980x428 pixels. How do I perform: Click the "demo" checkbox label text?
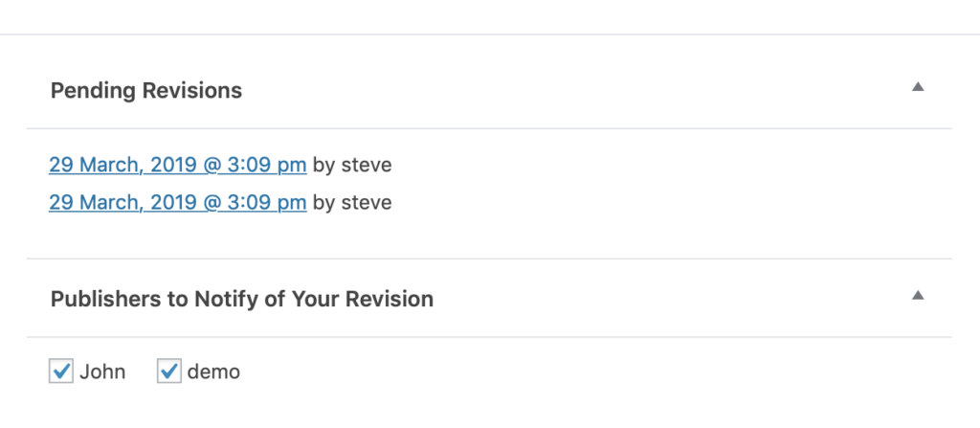tap(213, 372)
